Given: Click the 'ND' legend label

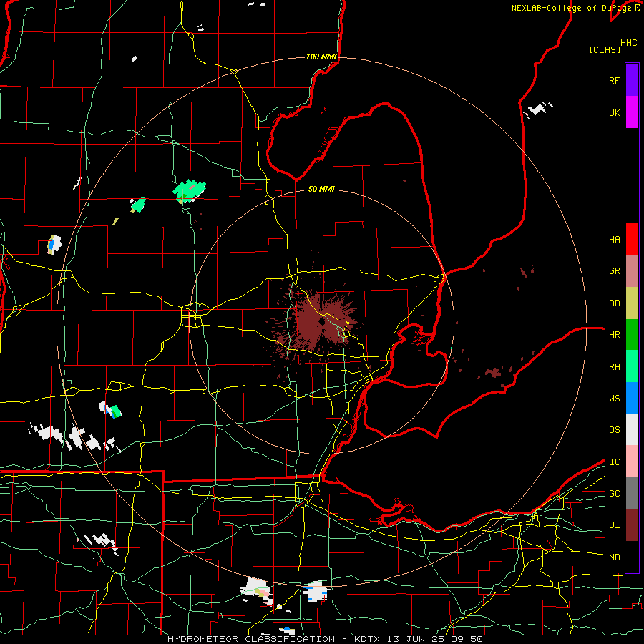Looking at the screenshot, I should [x=614, y=557].
